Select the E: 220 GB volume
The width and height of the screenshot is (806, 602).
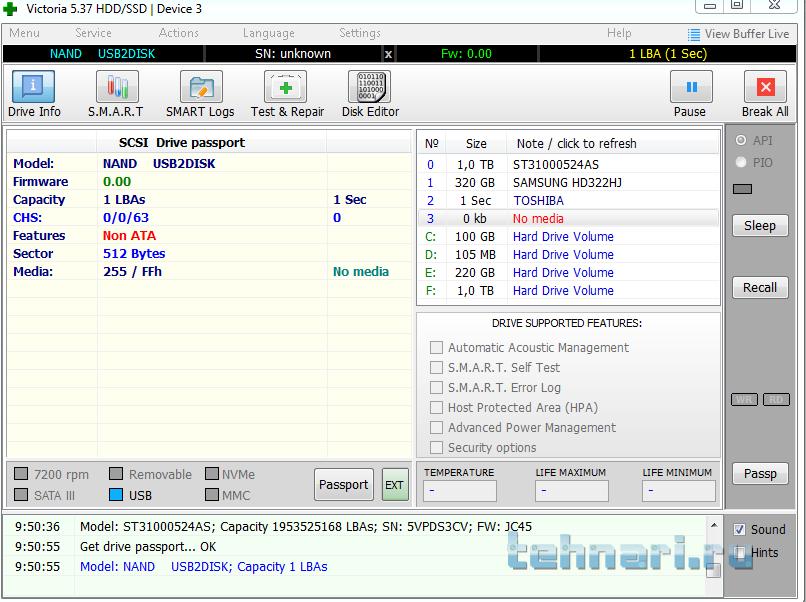click(x=569, y=272)
